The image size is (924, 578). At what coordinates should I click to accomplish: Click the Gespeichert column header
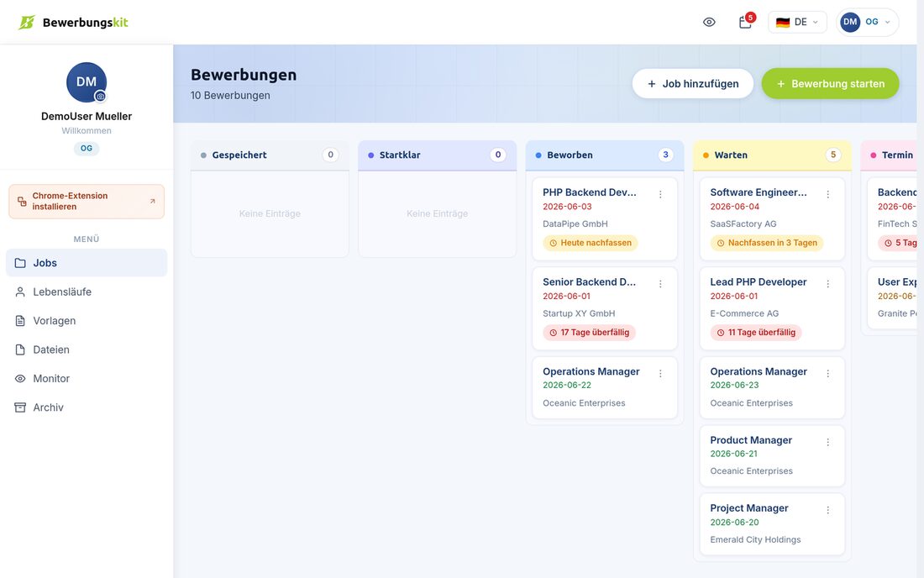270,155
